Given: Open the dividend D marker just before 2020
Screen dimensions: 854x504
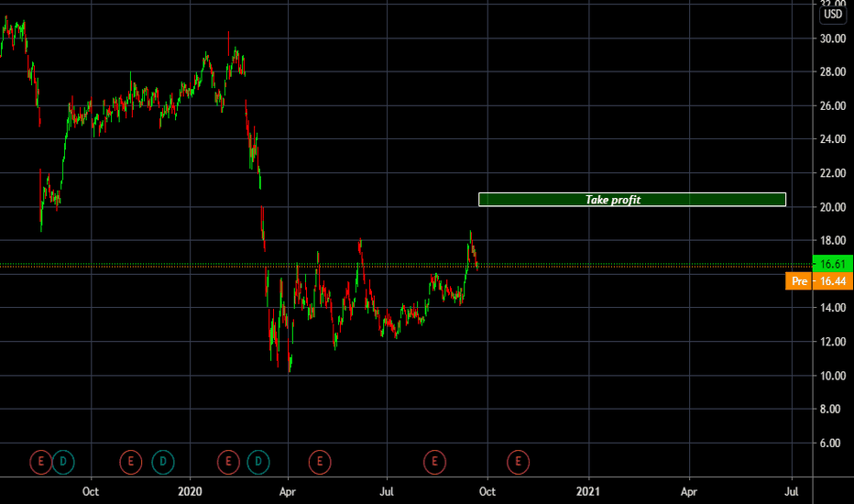Looking at the screenshot, I should click(x=163, y=462).
